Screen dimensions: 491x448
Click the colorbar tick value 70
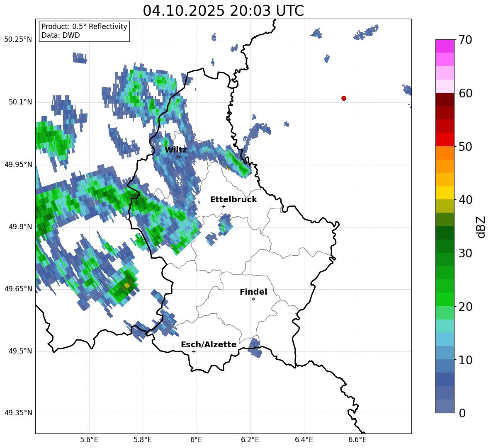click(465, 40)
